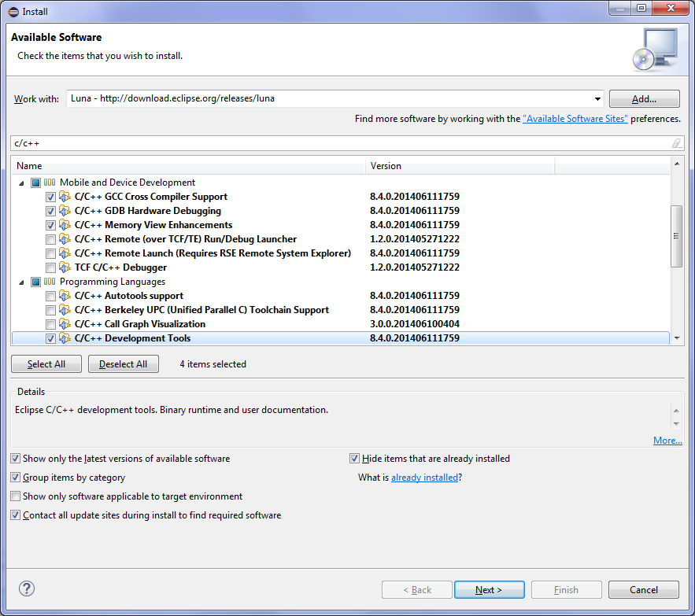695x616 pixels.
Task: Click the software list scroll down arrow
Action: click(677, 338)
